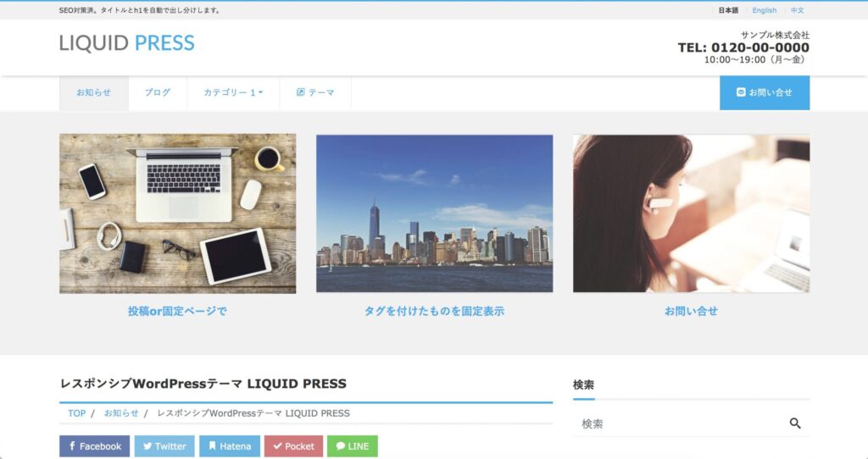Select 日本語 language option
The width and height of the screenshot is (868, 459).
[x=728, y=10]
